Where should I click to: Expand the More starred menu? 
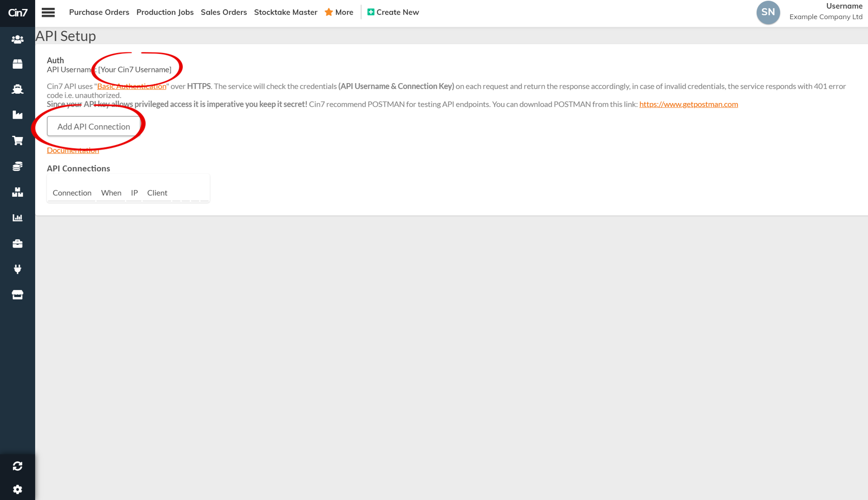pyautogui.click(x=339, y=12)
